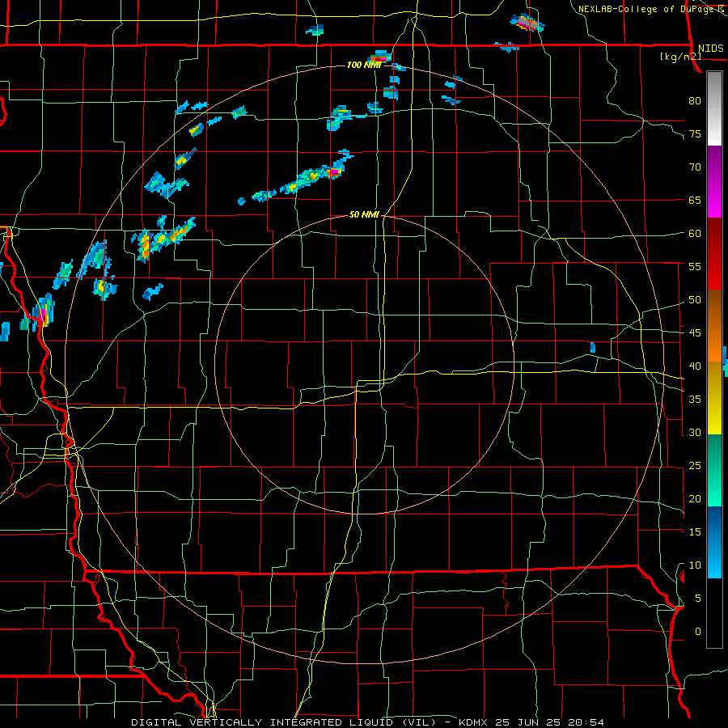
Task: Click the color scale value 20
Action: [695, 498]
